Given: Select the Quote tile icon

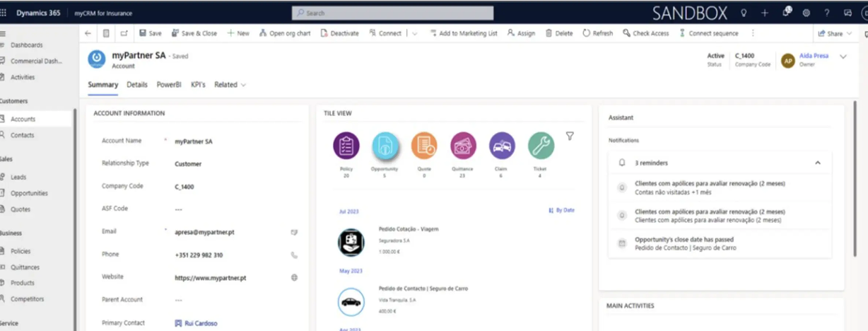Looking at the screenshot, I should click(x=424, y=146).
